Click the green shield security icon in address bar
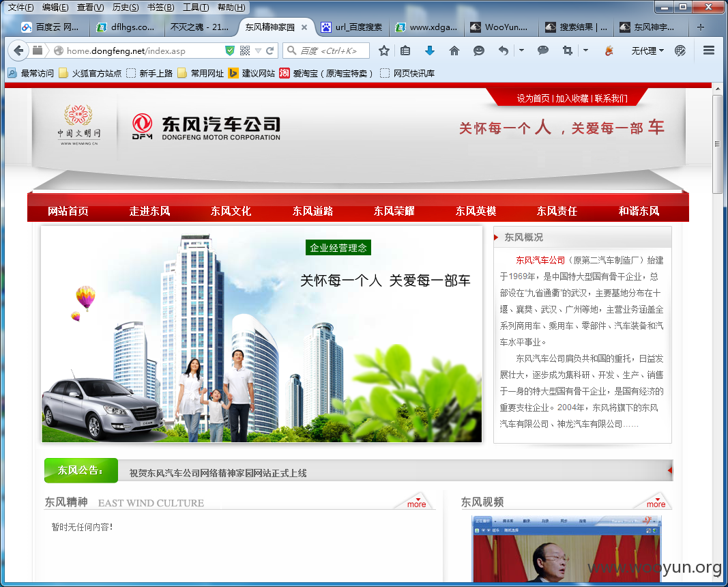This screenshot has height=587, width=728. pyautogui.click(x=230, y=51)
